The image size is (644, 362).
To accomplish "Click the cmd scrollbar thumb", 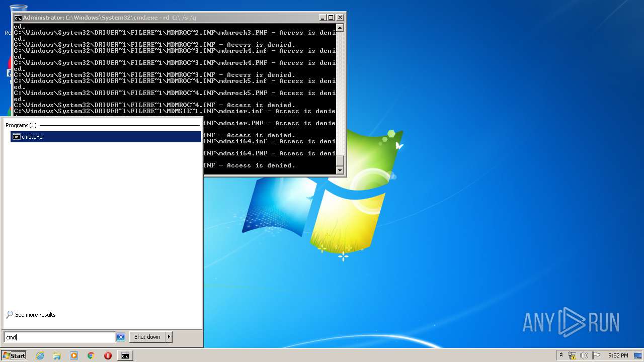I will click(x=340, y=161).
